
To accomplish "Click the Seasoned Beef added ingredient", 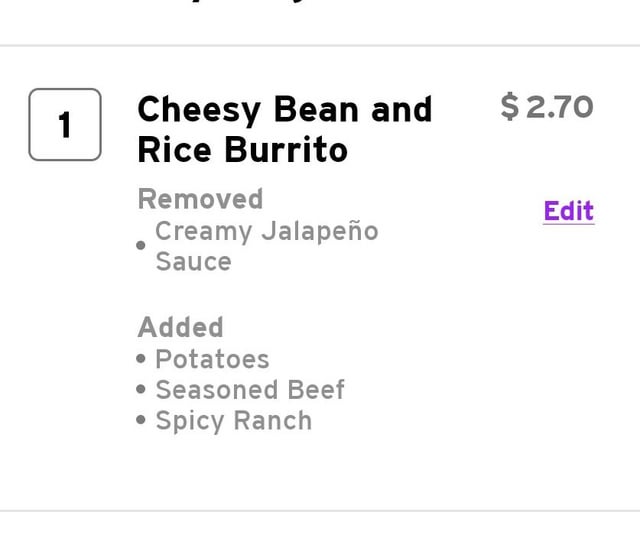I will [x=250, y=390].
